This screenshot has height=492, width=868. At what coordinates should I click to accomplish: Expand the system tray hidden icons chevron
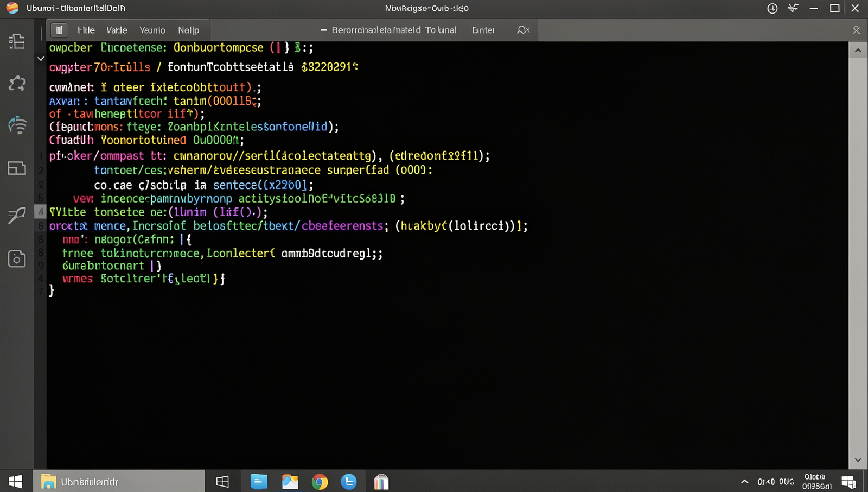click(745, 482)
